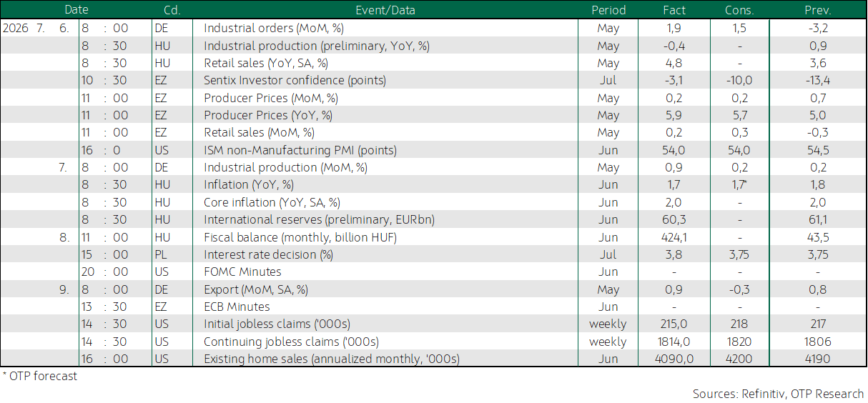Select the Existing home sales event

(x=332, y=359)
